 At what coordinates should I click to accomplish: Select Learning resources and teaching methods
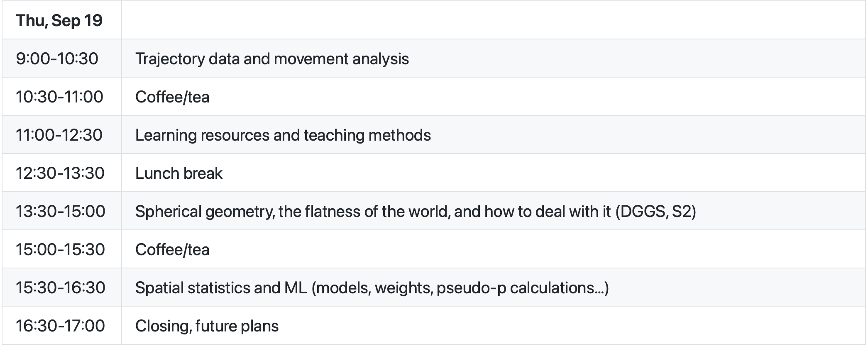coord(283,135)
